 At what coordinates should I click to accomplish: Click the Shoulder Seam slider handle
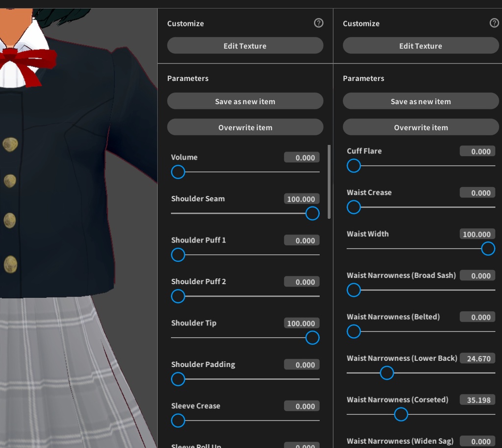312,214
